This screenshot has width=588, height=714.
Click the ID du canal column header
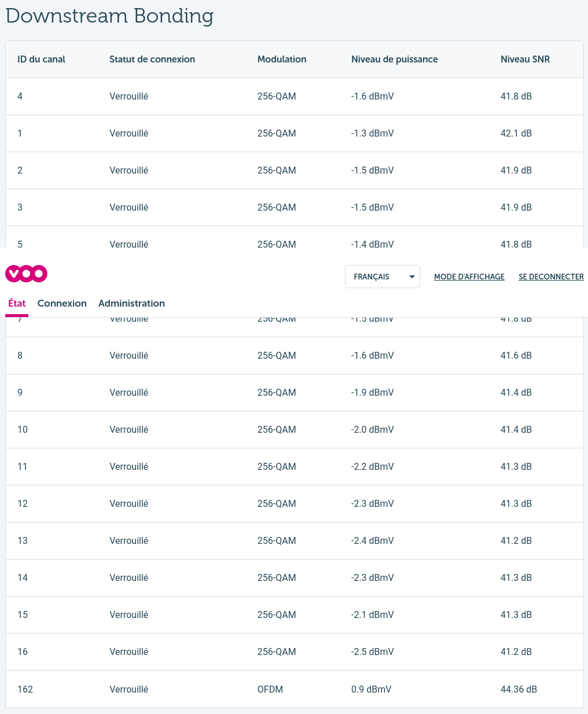41,59
